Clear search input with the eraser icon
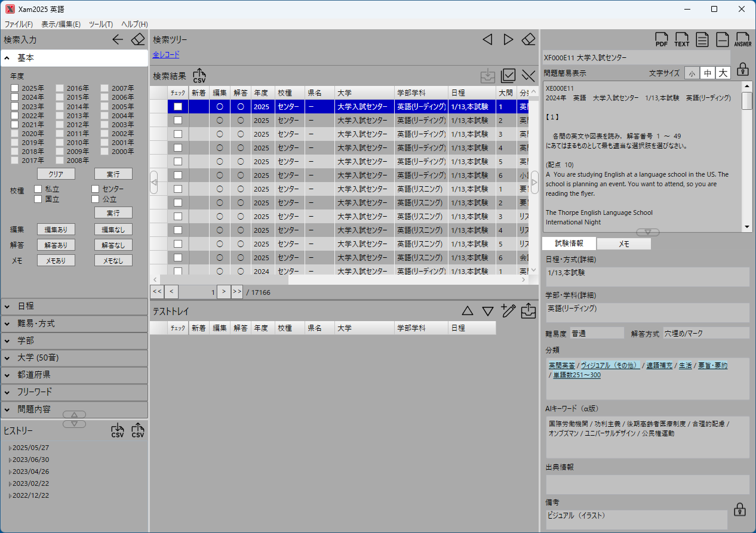The image size is (756, 533). pos(138,40)
